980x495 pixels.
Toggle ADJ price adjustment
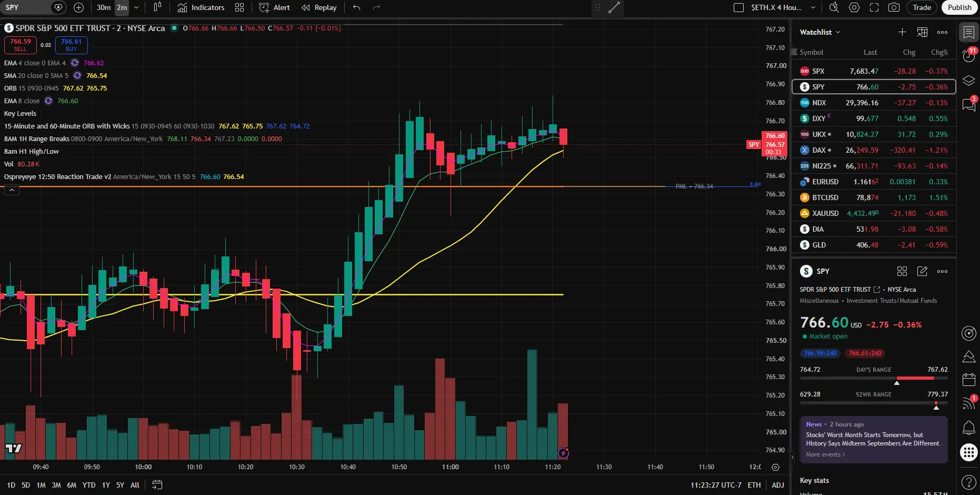(x=778, y=485)
